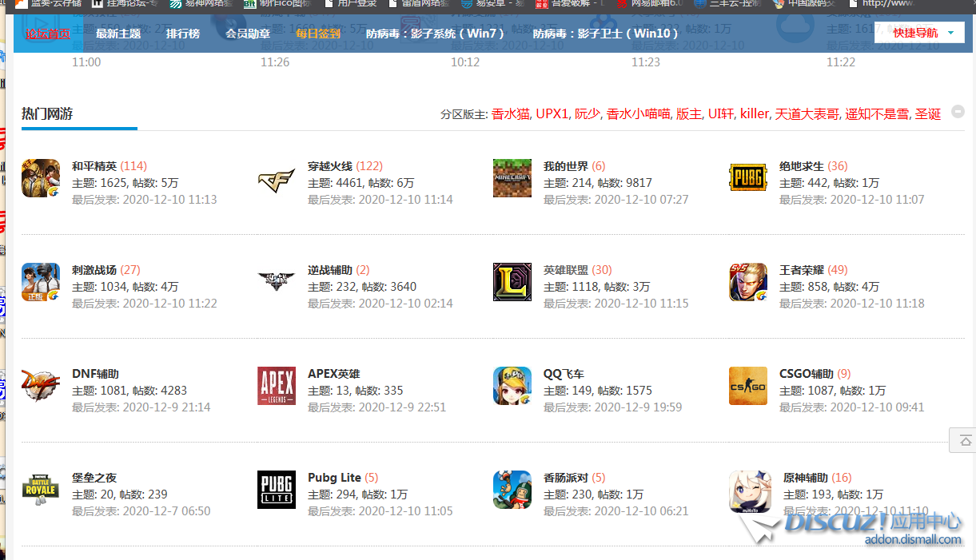Open 防病毒：影子系统（Win7） nav item
Image resolution: width=976 pixels, height=560 pixels.
point(436,34)
